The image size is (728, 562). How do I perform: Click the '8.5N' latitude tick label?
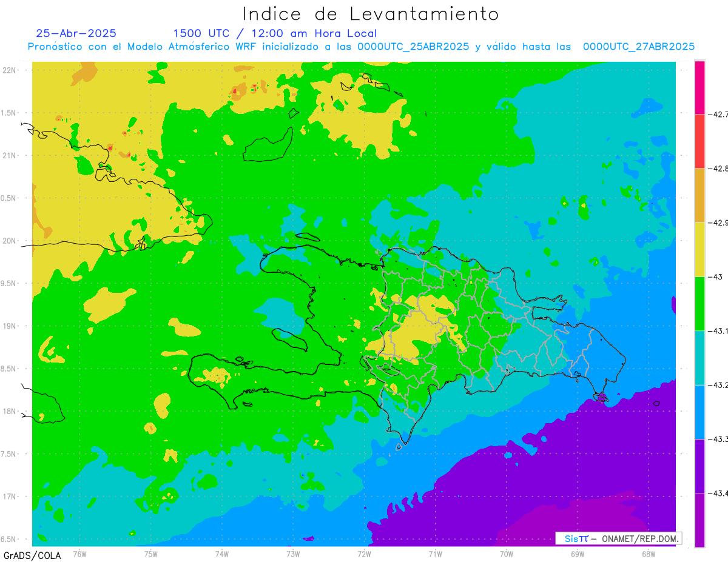(8, 369)
